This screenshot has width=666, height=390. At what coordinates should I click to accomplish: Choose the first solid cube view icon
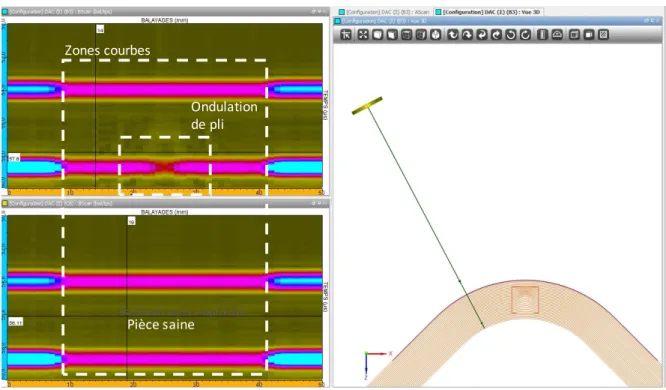(377, 35)
